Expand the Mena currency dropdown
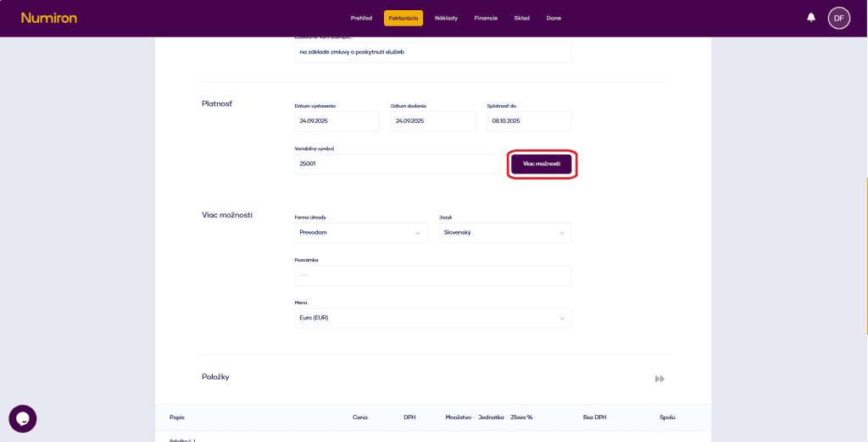Image resolution: width=868 pixels, height=442 pixels. click(433, 318)
